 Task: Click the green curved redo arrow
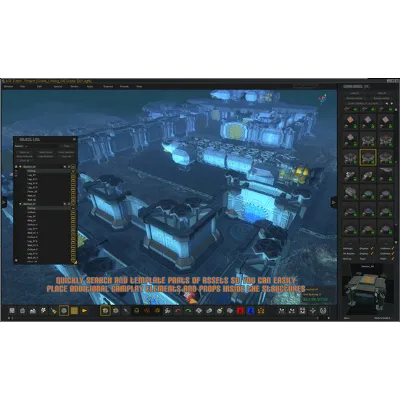[x=188, y=311]
